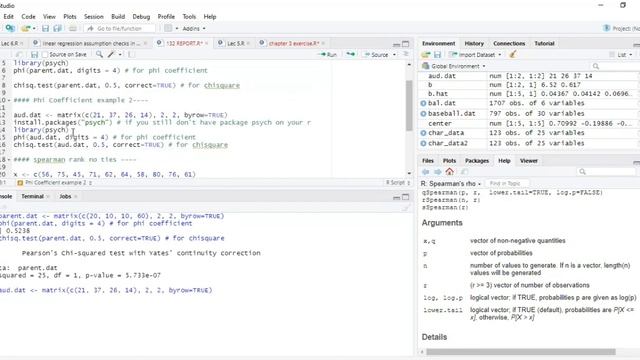Viewport: 640px width, 360px height.
Task: Click Find in Topic field
Action: (507, 184)
